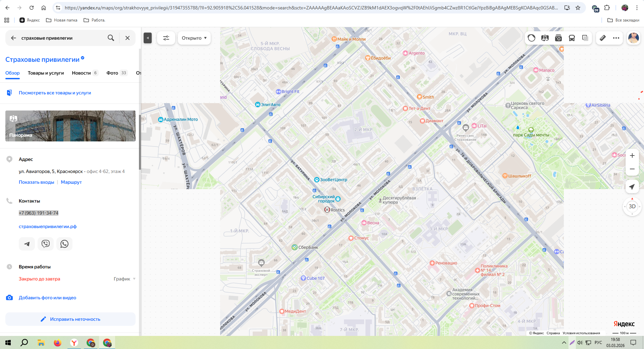
Task: Expand the График working hours dropdown
Action: pos(125,279)
